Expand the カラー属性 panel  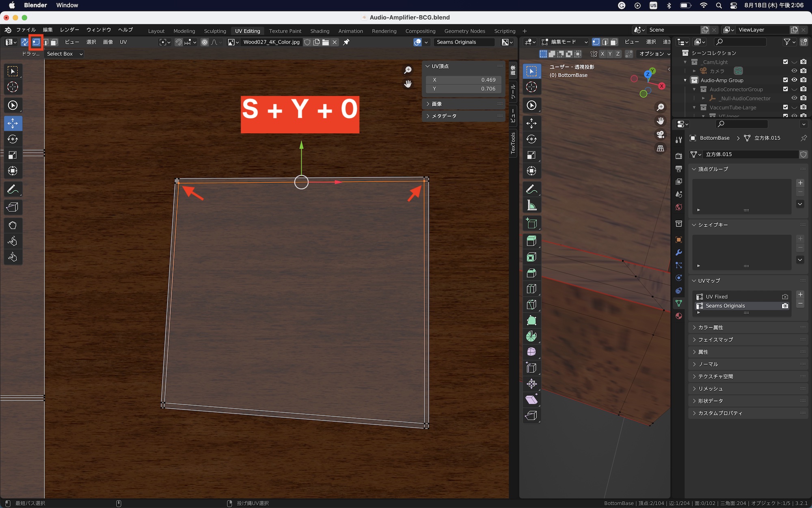tap(710, 328)
